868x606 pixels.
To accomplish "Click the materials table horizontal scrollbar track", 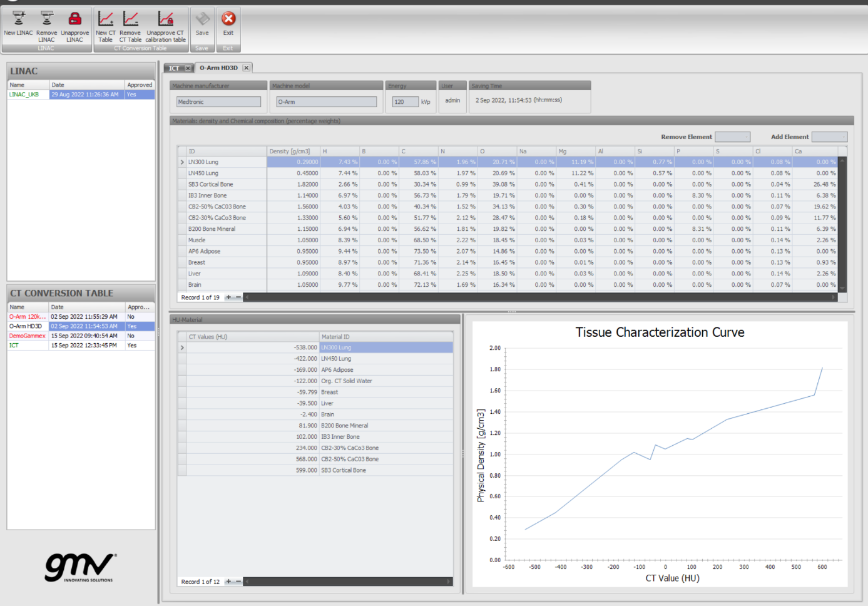I will point(540,297).
